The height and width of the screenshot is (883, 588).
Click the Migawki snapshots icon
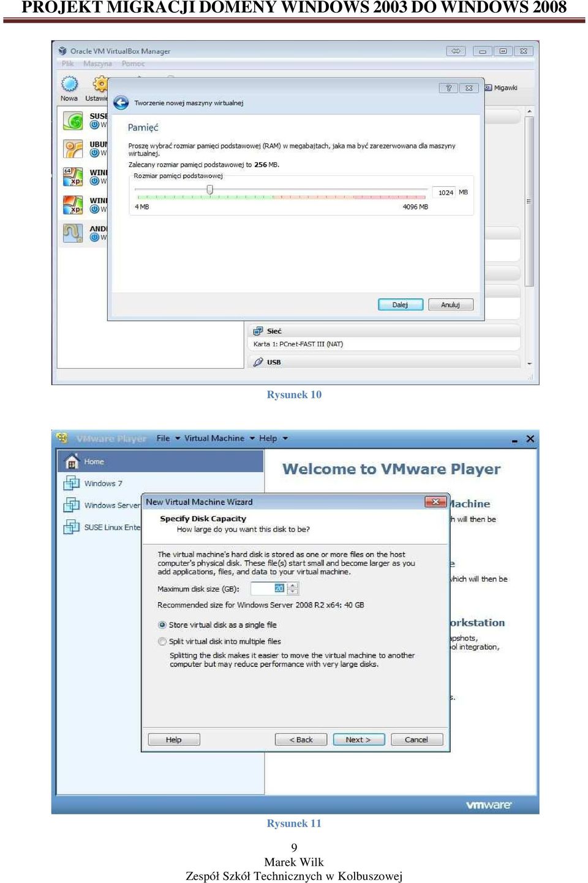[x=488, y=88]
